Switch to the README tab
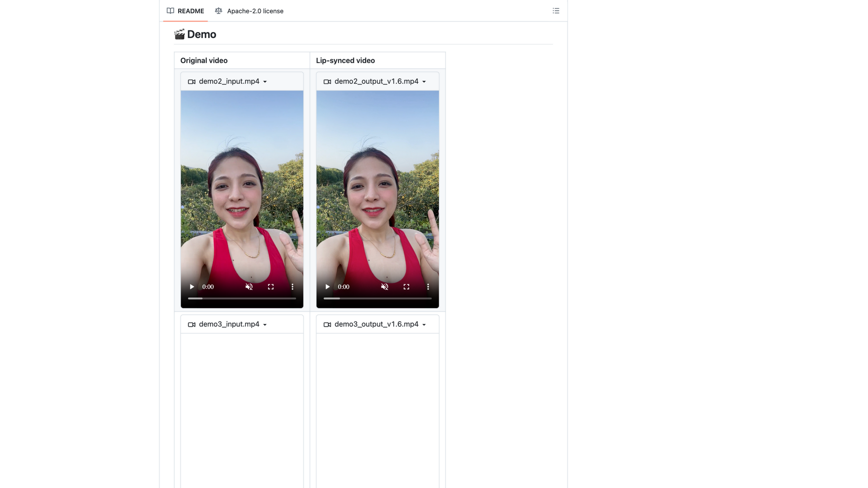 [185, 11]
